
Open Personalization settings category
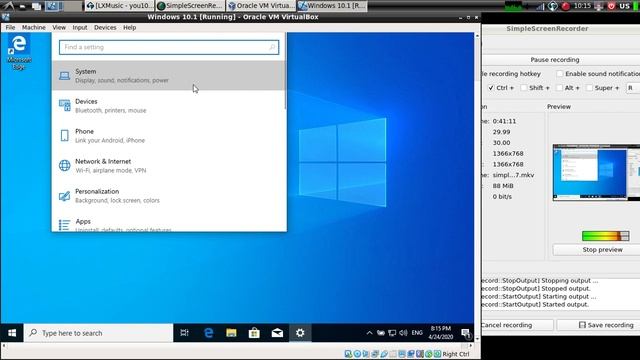168,196
